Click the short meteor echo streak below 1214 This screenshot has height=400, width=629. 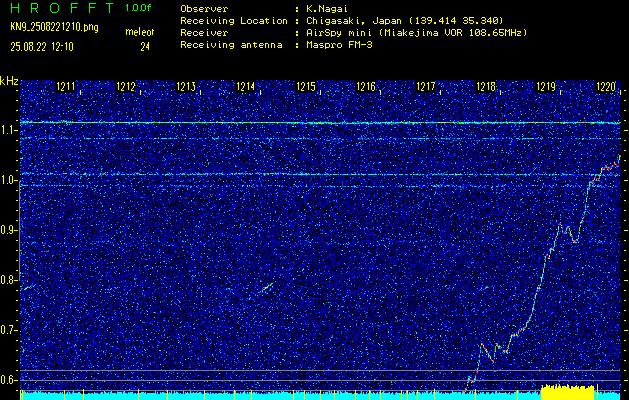[x=267, y=287]
